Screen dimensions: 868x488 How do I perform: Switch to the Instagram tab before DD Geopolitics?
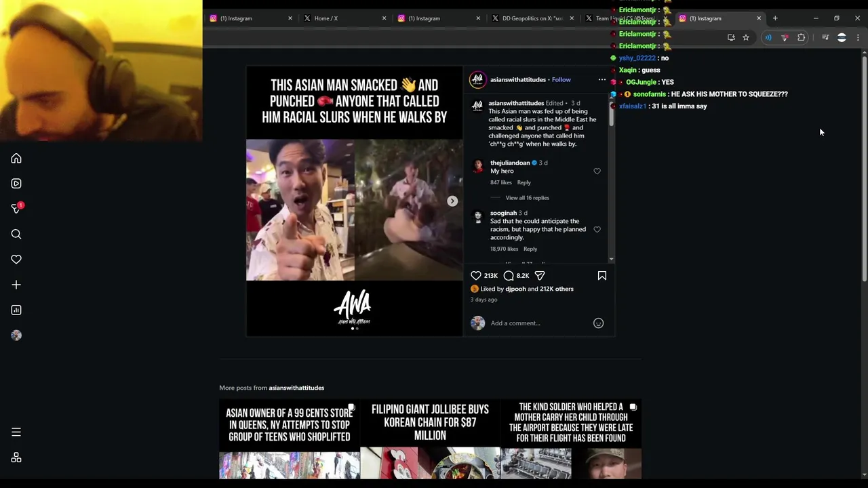[x=437, y=18]
